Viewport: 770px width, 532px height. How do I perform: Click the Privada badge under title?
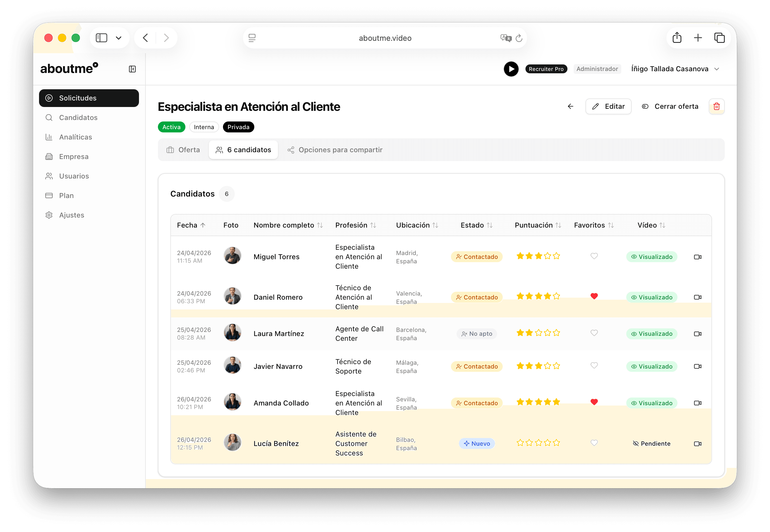pos(238,127)
